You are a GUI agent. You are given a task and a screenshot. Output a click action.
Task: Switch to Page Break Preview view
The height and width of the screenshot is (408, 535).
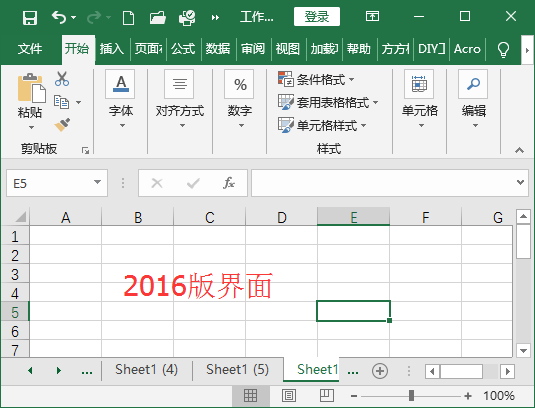[x=327, y=396]
